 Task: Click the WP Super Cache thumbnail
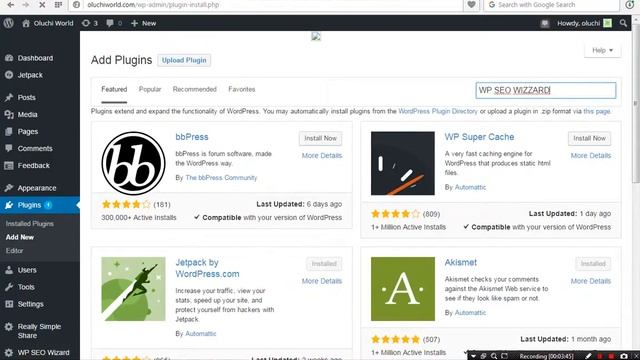403,163
